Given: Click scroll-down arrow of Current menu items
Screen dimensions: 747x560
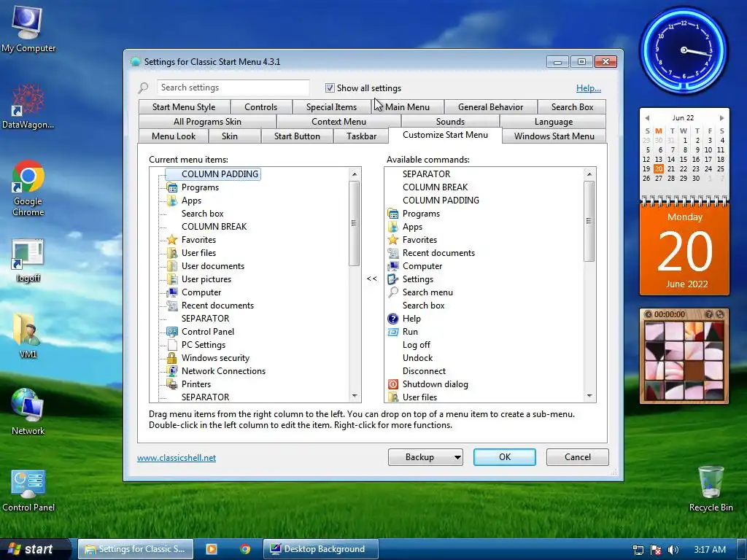Looking at the screenshot, I should point(355,396).
